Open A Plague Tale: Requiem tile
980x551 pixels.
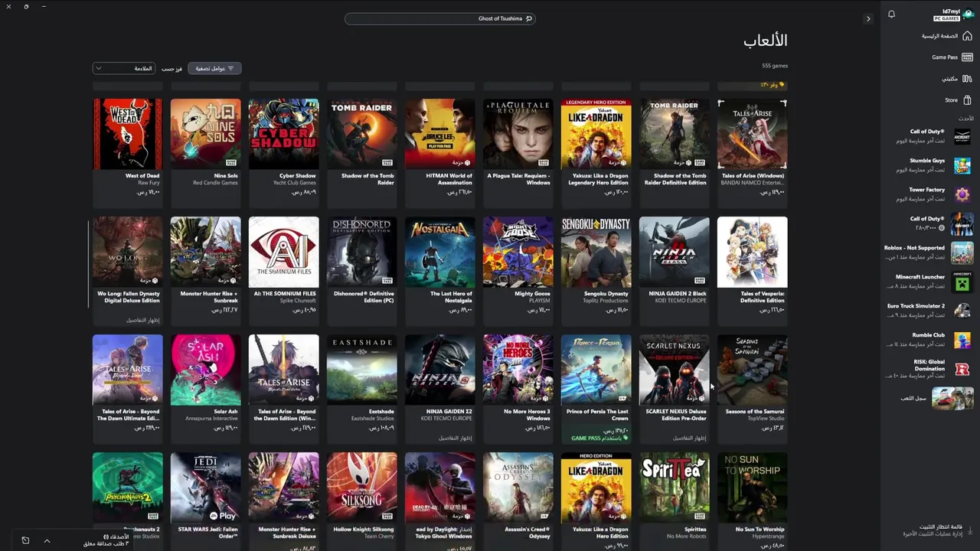point(518,152)
